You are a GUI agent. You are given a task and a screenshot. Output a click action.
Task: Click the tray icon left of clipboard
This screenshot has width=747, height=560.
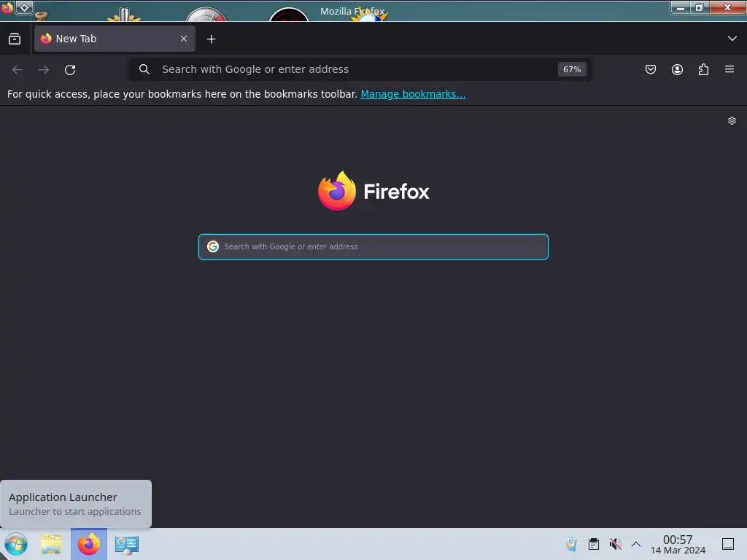(x=572, y=544)
